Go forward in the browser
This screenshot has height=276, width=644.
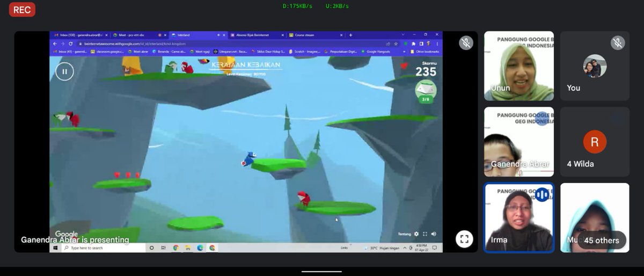tap(63, 43)
